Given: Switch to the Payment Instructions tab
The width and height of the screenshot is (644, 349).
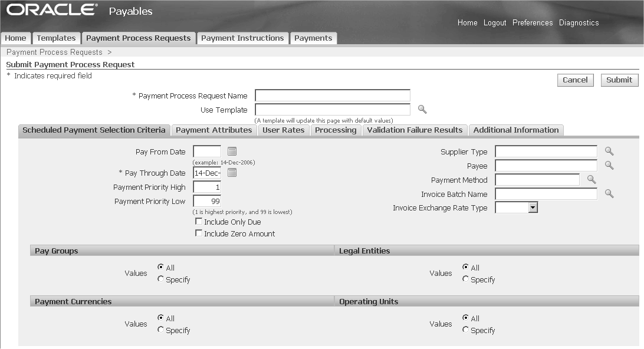Looking at the screenshot, I should pyautogui.click(x=242, y=38).
